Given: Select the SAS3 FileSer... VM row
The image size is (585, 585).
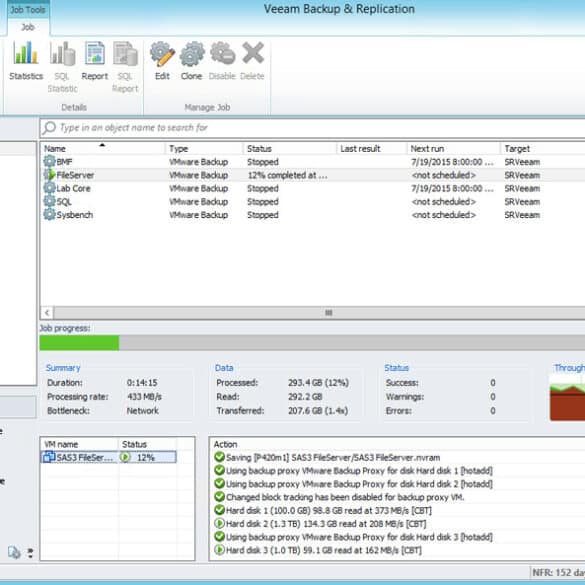Looking at the screenshot, I should 108,457.
